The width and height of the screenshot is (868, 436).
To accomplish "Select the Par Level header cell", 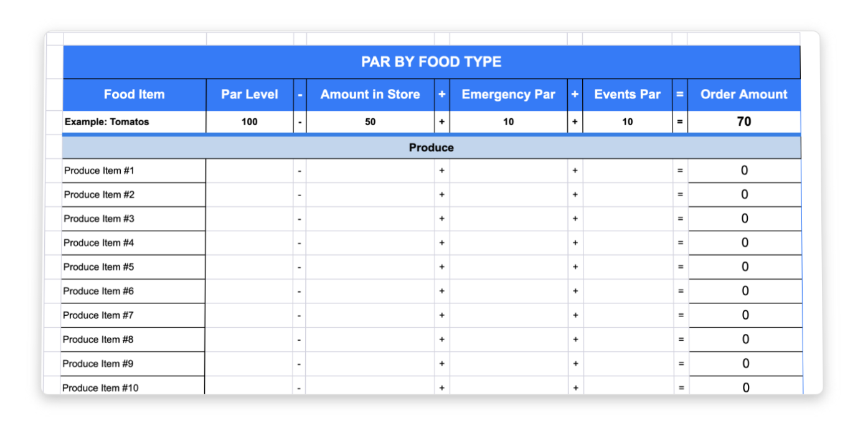I will point(249,95).
